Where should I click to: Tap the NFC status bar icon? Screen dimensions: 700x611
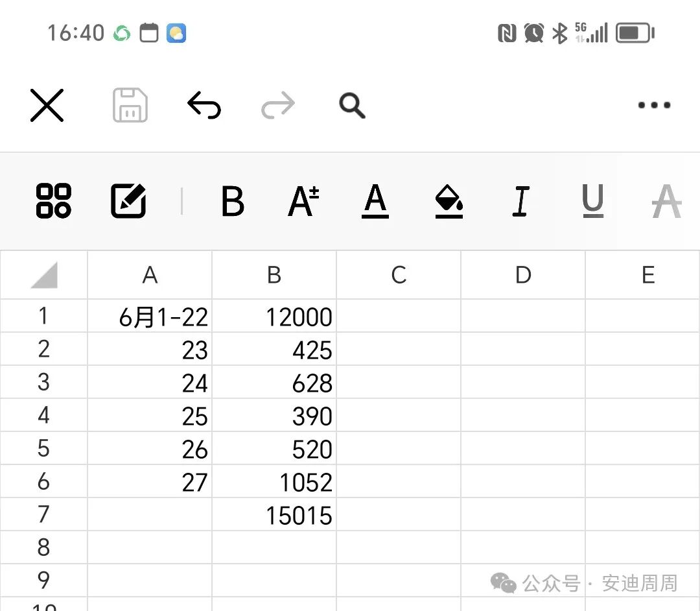pyautogui.click(x=507, y=33)
